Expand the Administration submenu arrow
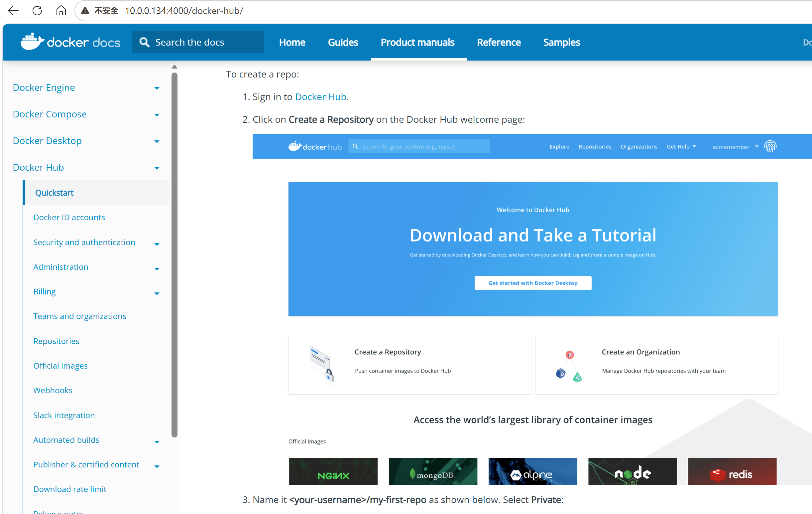The height and width of the screenshot is (514, 812). tap(157, 269)
